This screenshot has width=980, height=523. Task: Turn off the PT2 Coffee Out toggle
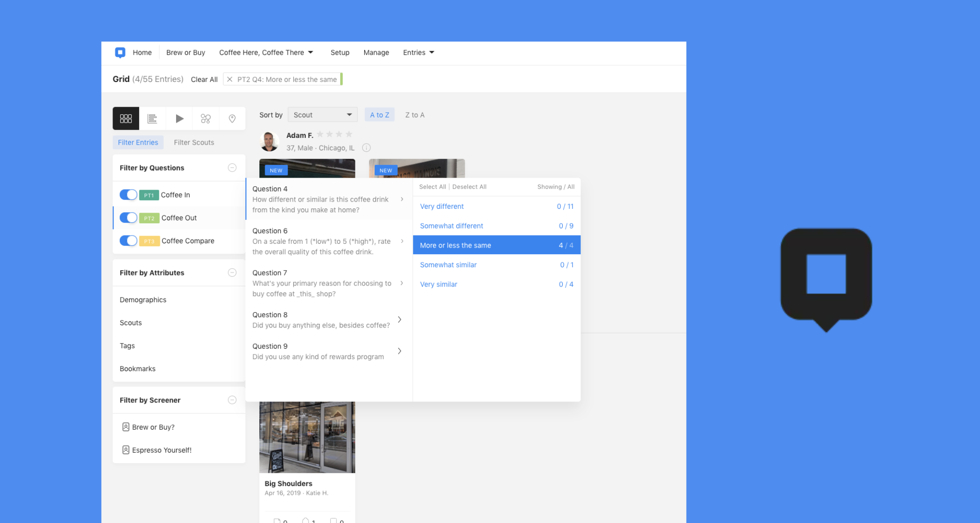tap(128, 217)
